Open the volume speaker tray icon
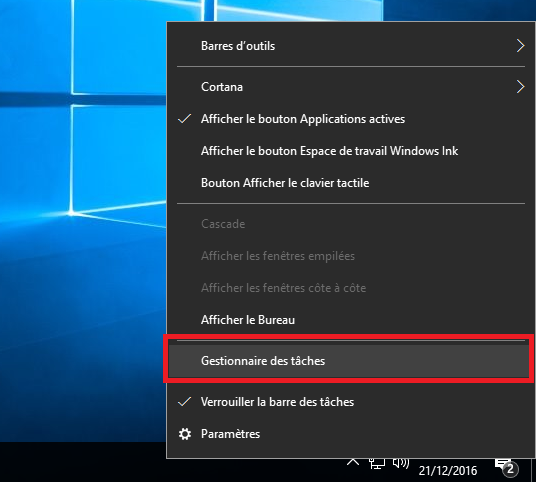Screen dimensions: 536x482 tap(401, 464)
